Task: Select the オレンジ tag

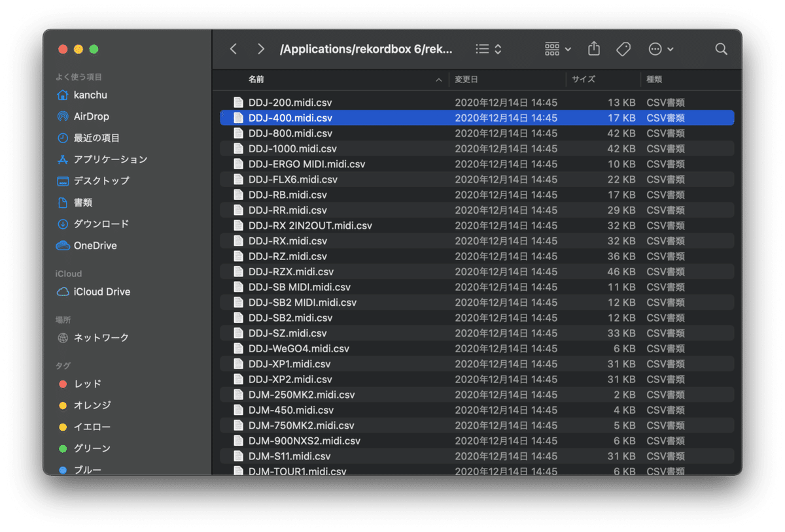Action: [92, 405]
